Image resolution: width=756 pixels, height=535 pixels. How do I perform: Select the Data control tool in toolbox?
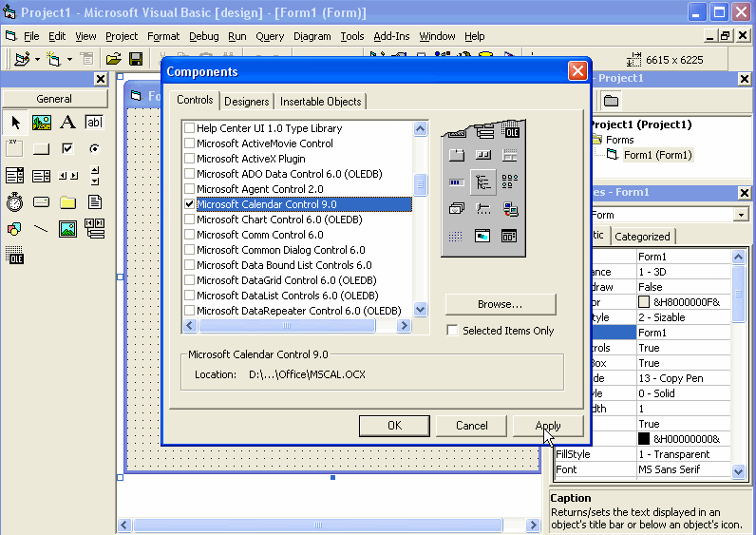[95, 229]
